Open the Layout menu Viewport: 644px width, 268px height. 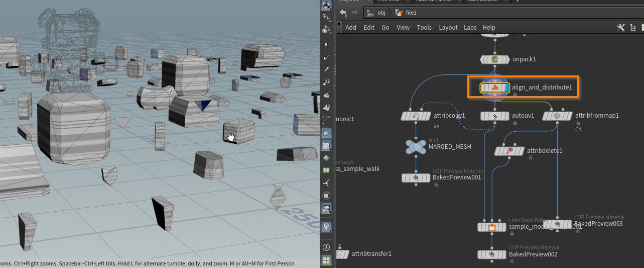[448, 28]
